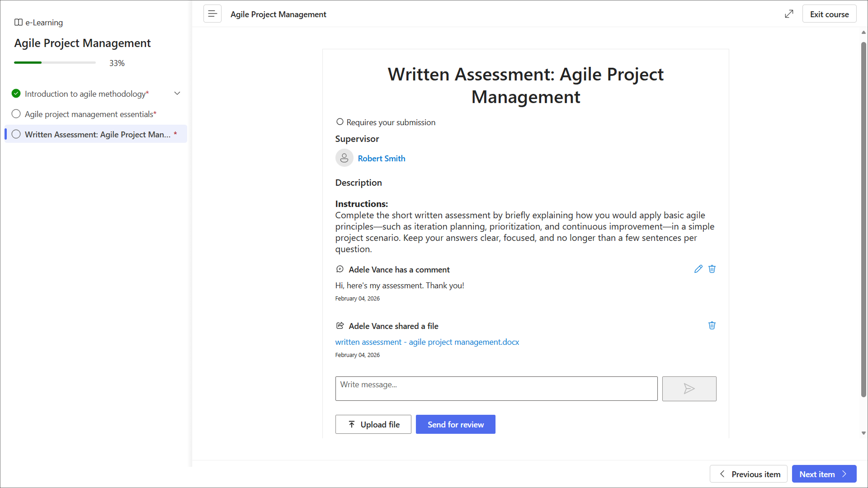Select Agile project management essentials status circle
The width and height of the screenshot is (868, 488).
[16, 114]
